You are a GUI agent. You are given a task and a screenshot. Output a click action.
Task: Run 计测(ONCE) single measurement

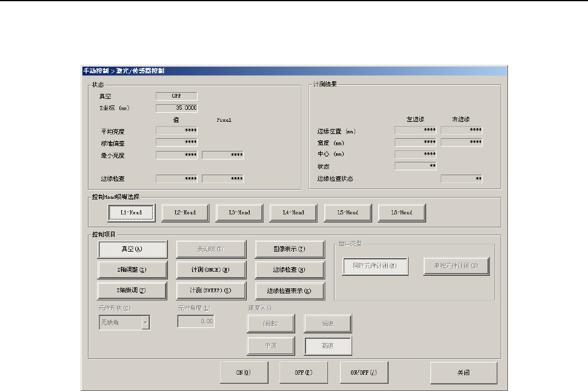tap(211, 270)
